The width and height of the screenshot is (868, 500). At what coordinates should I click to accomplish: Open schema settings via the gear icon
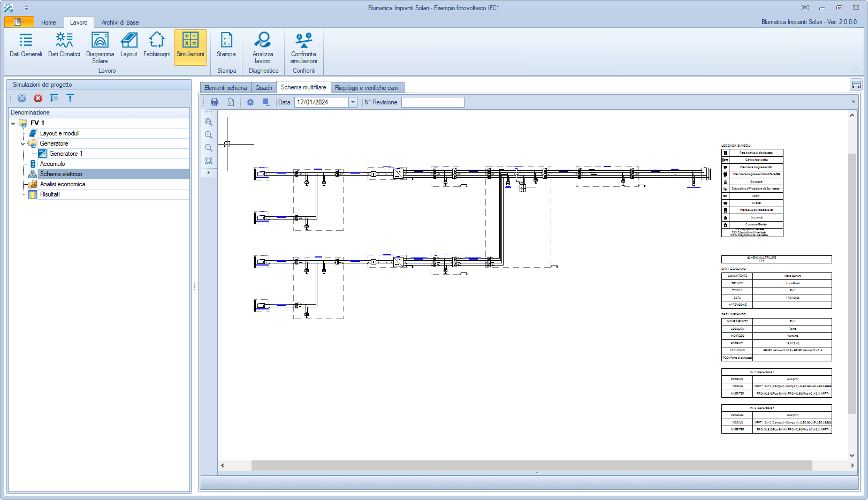point(250,102)
